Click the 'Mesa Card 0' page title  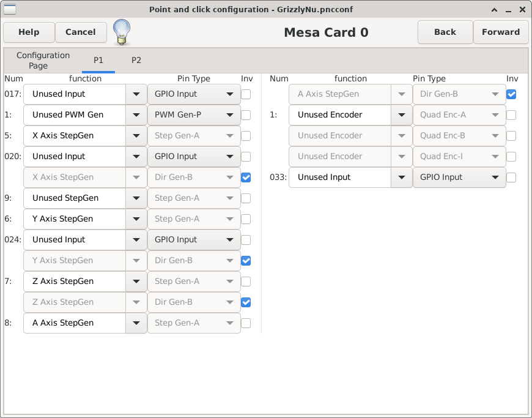click(x=326, y=32)
